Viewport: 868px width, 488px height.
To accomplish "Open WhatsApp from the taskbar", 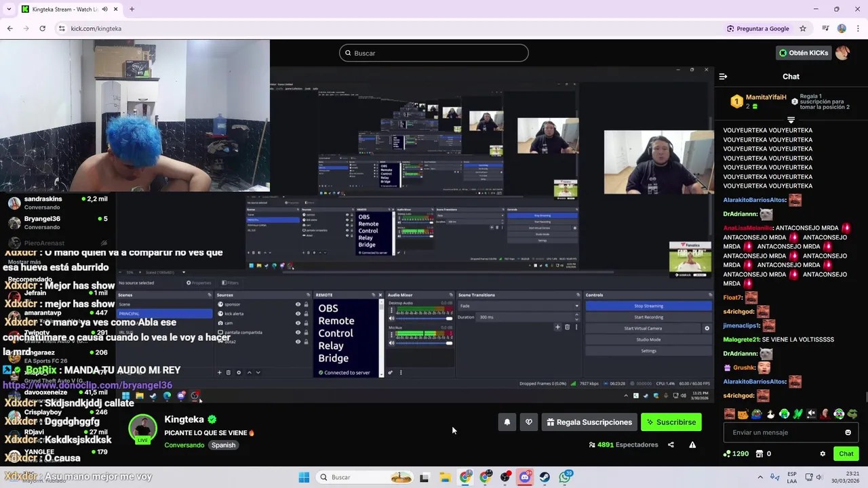I will pyautogui.click(x=566, y=477).
